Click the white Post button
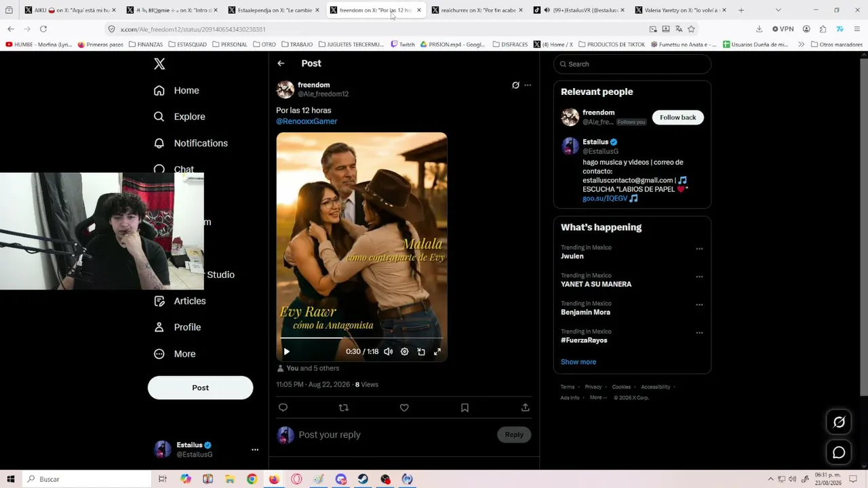This screenshot has height=488, width=868. (x=200, y=388)
